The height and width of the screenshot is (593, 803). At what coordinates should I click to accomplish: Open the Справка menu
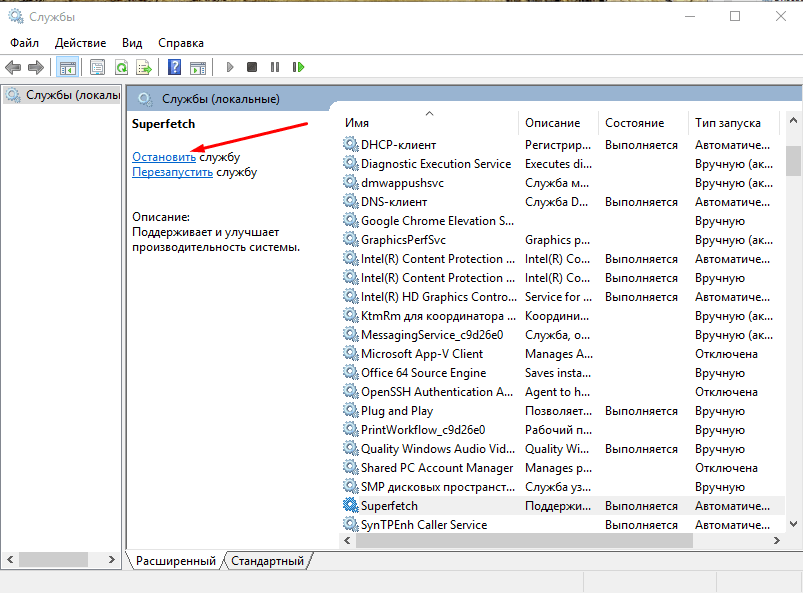(x=181, y=43)
